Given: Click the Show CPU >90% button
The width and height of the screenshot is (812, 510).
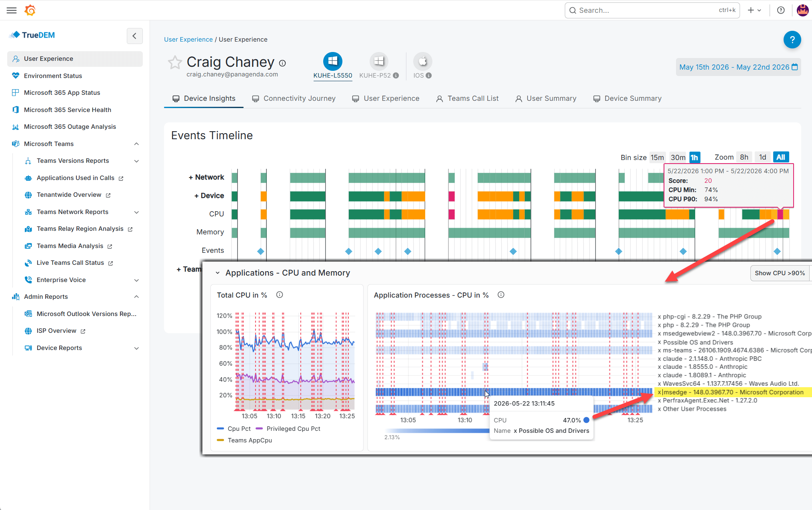Looking at the screenshot, I should point(780,273).
